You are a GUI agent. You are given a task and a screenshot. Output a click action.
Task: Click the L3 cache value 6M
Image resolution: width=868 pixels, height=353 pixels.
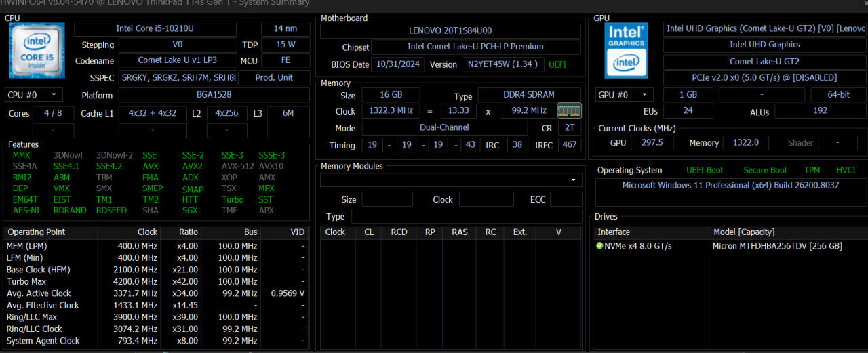click(x=288, y=113)
